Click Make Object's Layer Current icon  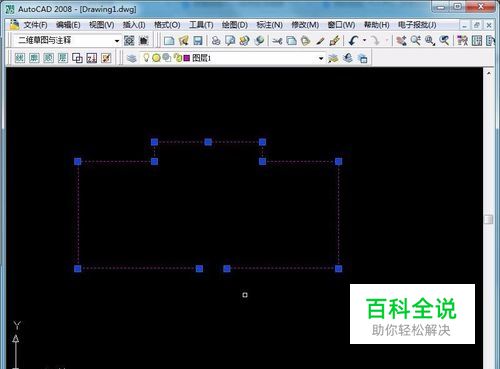pyautogui.click(x=333, y=58)
